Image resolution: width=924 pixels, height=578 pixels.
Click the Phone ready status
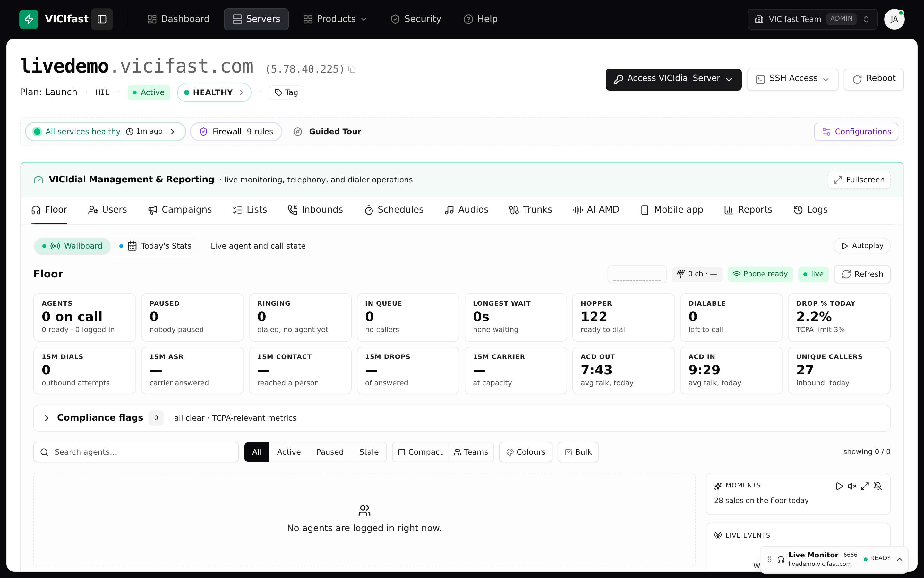pos(760,274)
